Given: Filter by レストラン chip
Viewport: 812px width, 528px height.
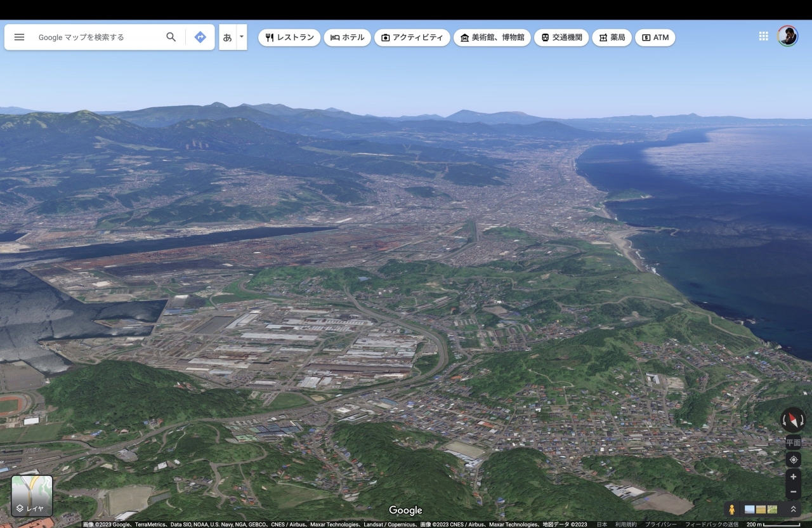Looking at the screenshot, I should pos(289,37).
